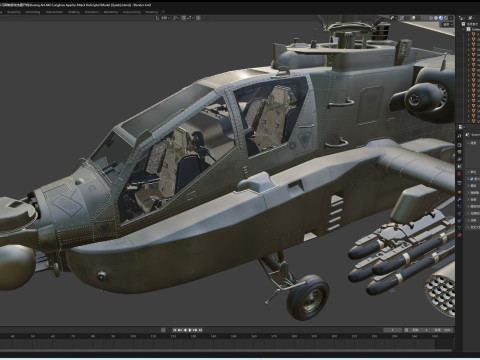The image size is (480, 360).
Task: Switch to the Scripting workspace tab
Action: (x=151, y=12)
